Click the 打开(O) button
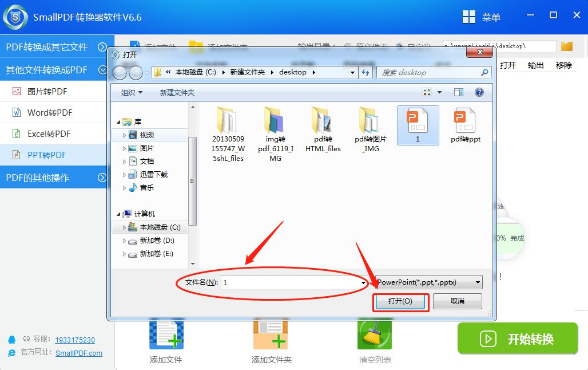The image size is (588, 370). click(400, 301)
